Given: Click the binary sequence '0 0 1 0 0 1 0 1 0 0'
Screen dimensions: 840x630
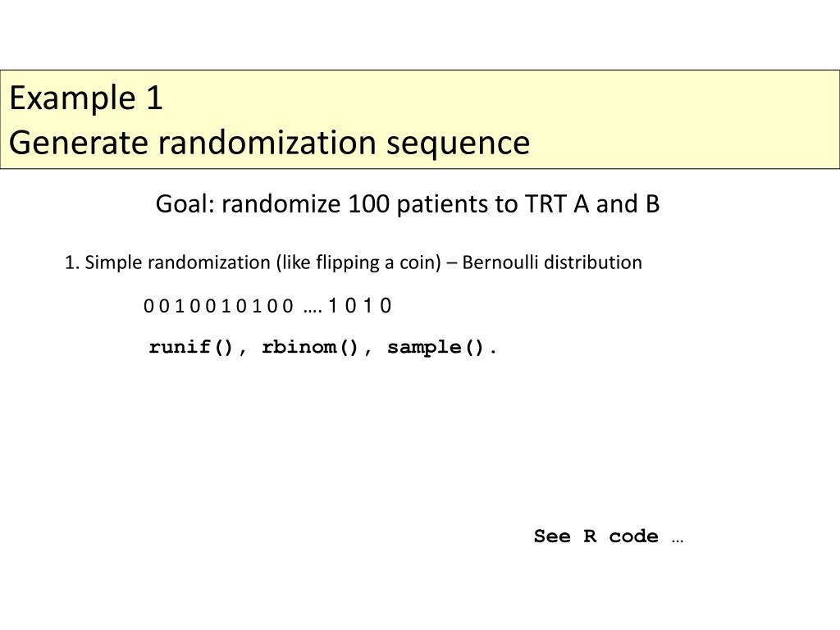Looking at the screenshot, I should click(218, 306).
